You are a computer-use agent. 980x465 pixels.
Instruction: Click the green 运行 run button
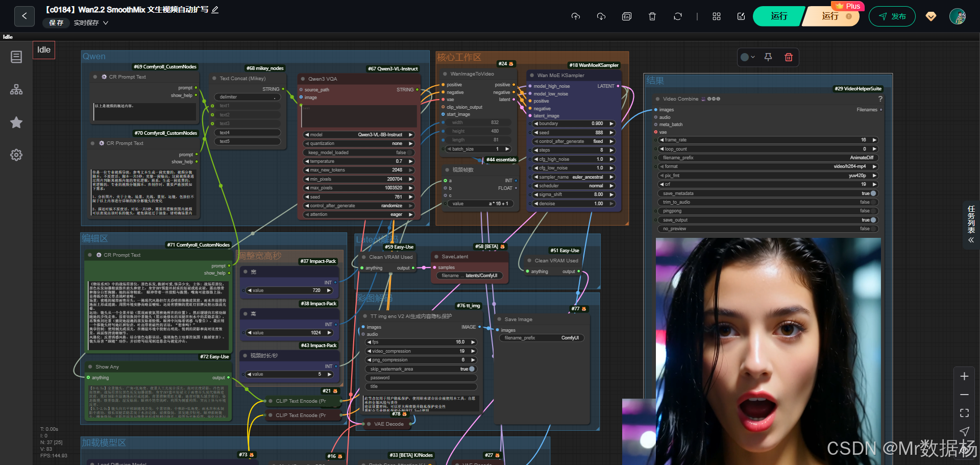coord(779,16)
